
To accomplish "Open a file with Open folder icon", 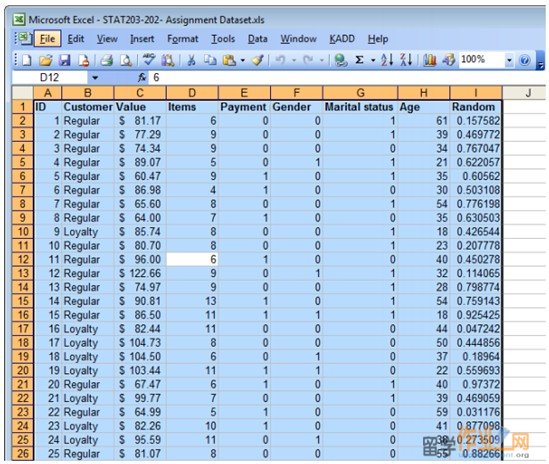I will [x=46, y=61].
